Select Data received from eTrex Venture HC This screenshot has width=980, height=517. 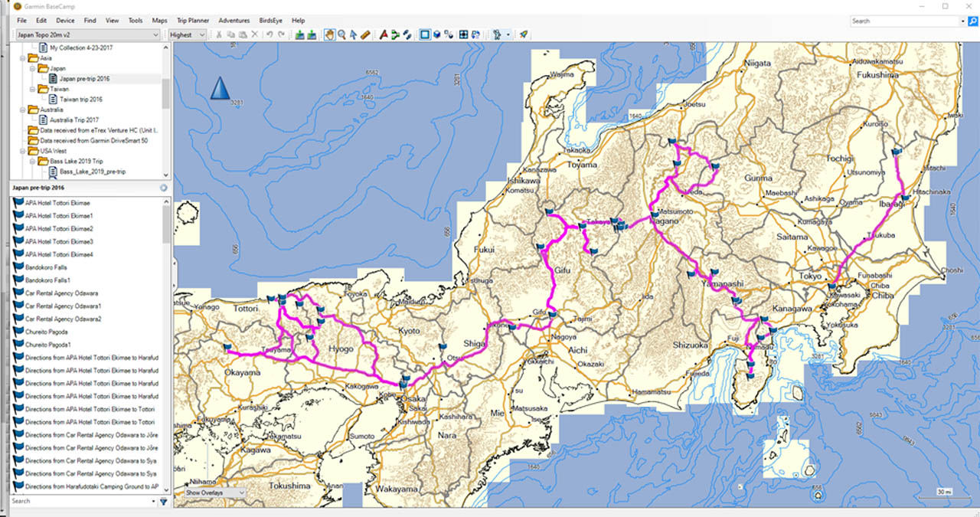(97, 130)
